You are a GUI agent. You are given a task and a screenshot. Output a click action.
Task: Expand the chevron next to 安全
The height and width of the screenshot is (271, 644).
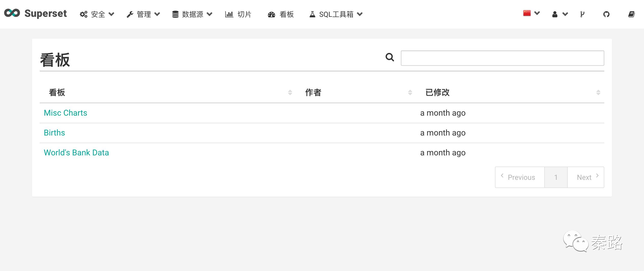111,14
